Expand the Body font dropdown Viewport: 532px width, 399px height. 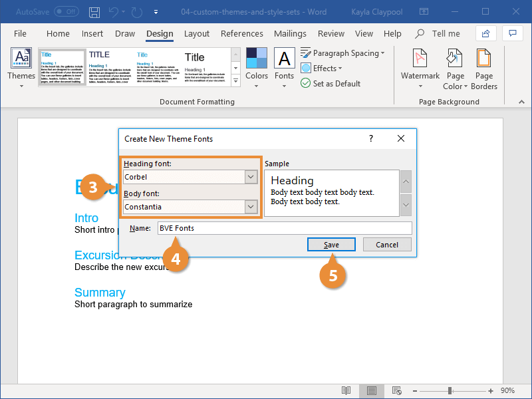pos(251,207)
